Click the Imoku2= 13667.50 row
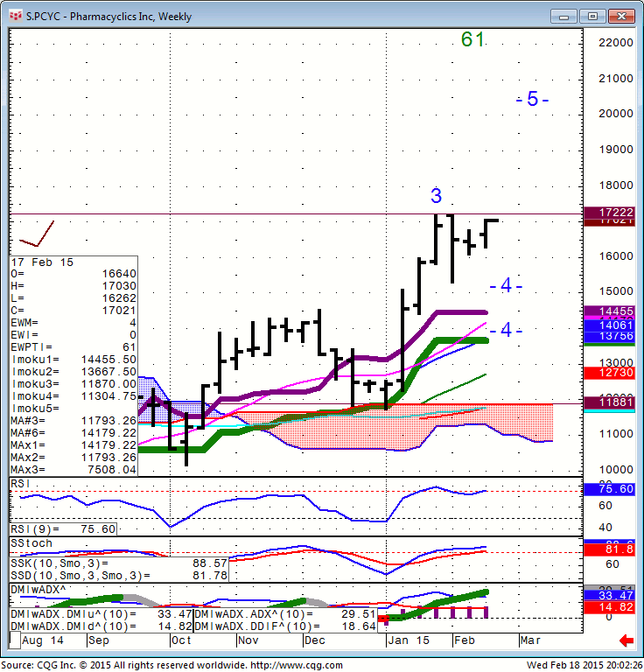The width and height of the screenshot is (644, 672). (73, 372)
